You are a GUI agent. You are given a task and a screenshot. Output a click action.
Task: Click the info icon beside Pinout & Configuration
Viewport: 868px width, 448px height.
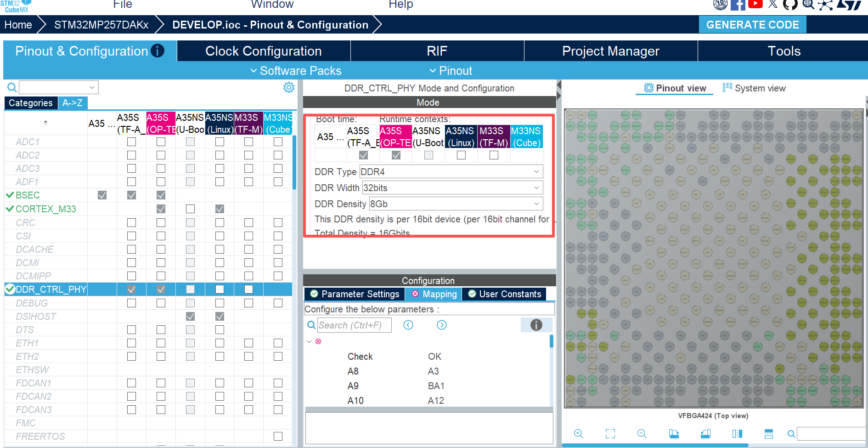coord(158,51)
